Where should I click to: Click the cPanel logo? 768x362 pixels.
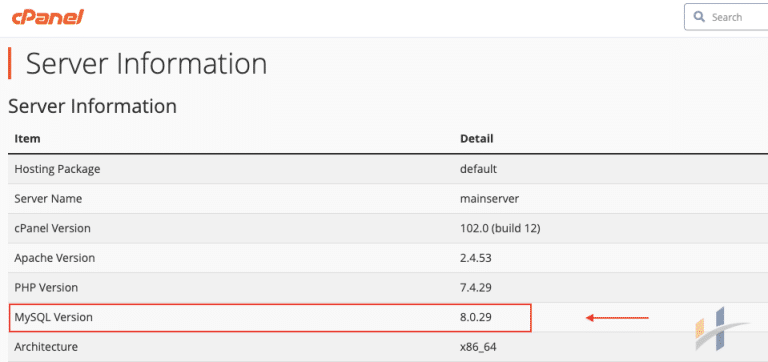pos(48,17)
